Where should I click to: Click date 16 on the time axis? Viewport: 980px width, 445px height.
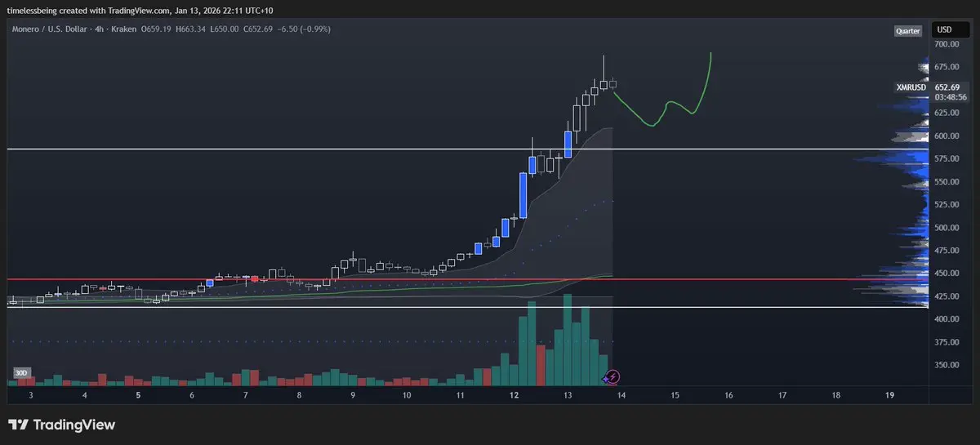(x=728, y=394)
